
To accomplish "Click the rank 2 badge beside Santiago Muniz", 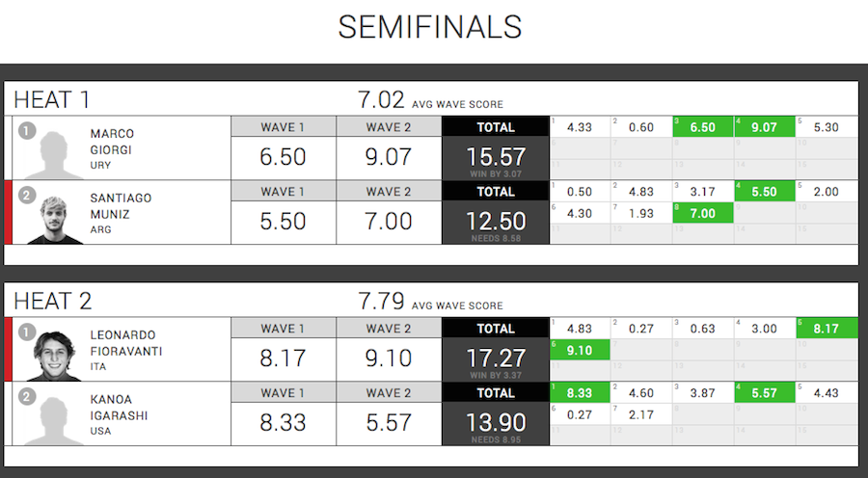I will (27, 196).
